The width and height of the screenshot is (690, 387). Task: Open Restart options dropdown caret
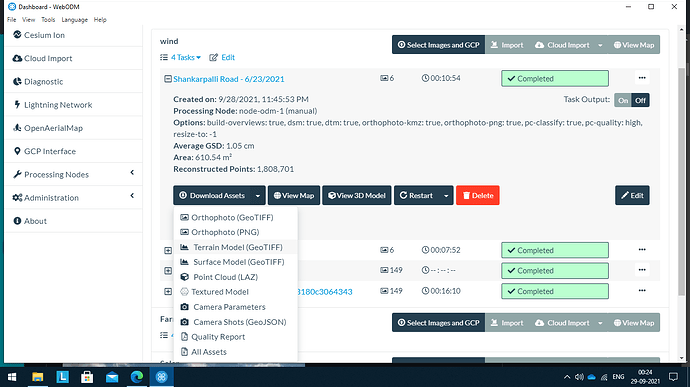click(446, 195)
